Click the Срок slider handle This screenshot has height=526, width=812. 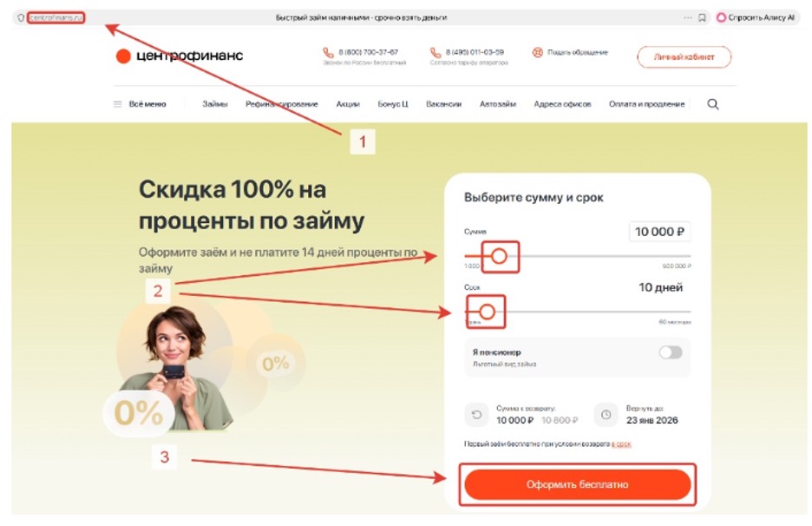487,312
